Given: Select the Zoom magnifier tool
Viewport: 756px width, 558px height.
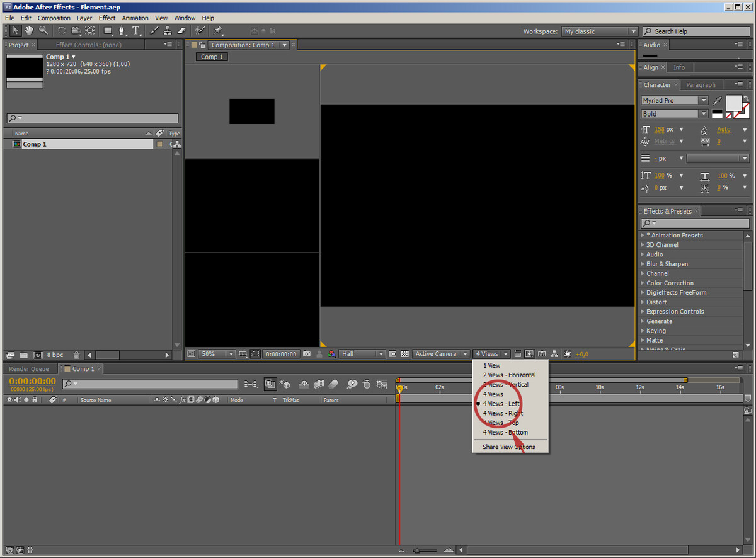Looking at the screenshot, I should [43, 31].
